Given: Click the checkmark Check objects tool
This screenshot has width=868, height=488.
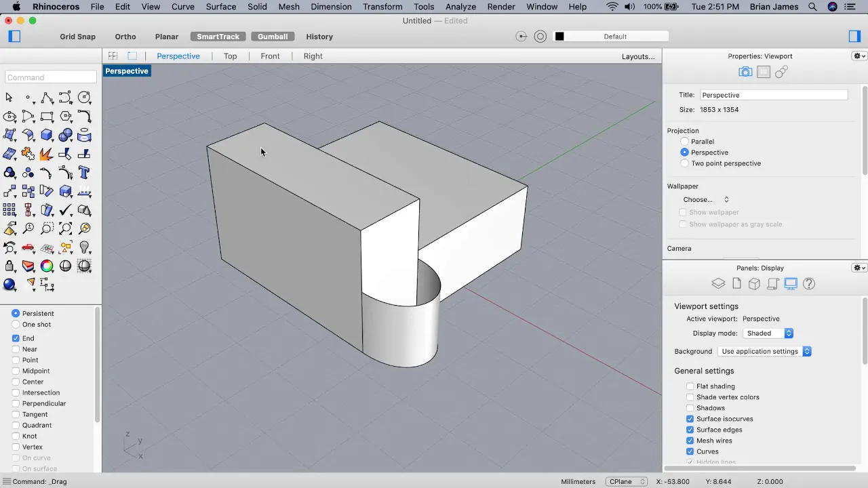Looking at the screenshot, I should click(66, 210).
